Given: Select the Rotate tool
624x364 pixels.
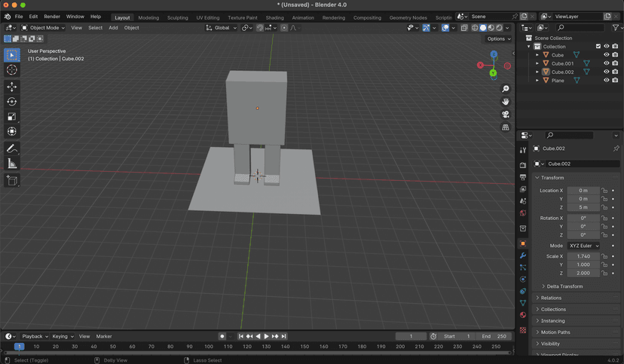Looking at the screenshot, I should click(x=12, y=102).
